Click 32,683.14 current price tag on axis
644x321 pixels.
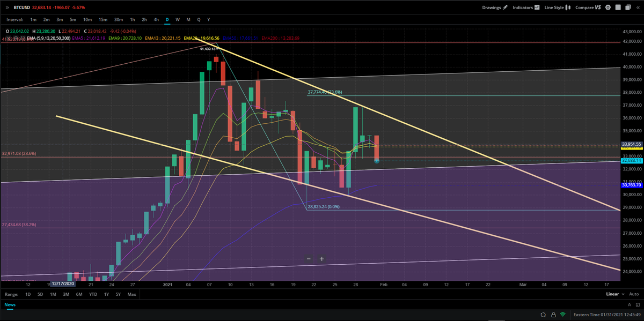(x=632, y=160)
